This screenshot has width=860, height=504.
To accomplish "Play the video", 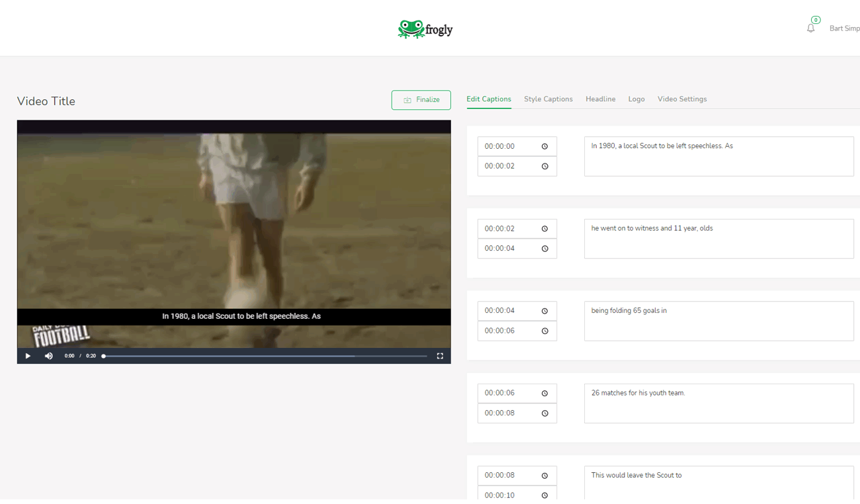I will point(28,356).
